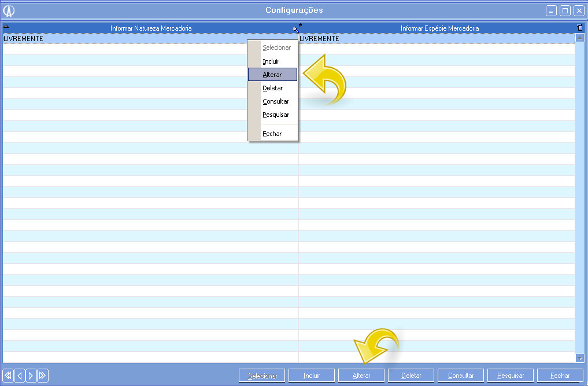Choose Incluir in the context menu
Image resolution: width=588 pixels, height=386 pixels.
coord(271,61)
